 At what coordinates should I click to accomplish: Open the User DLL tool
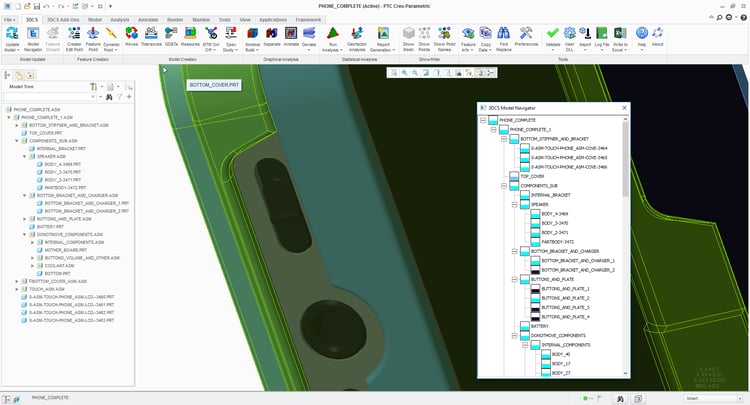569,39
